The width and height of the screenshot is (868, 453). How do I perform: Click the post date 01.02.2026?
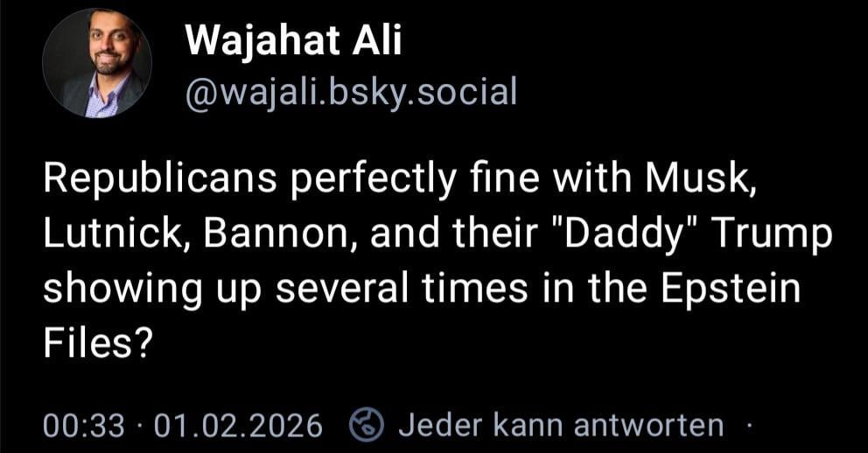[238, 426]
